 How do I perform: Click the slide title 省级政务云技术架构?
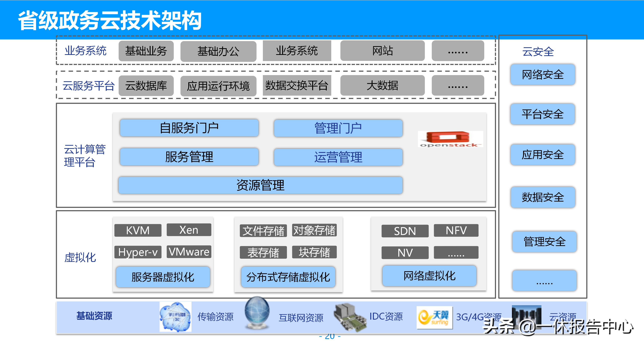tap(110, 21)
